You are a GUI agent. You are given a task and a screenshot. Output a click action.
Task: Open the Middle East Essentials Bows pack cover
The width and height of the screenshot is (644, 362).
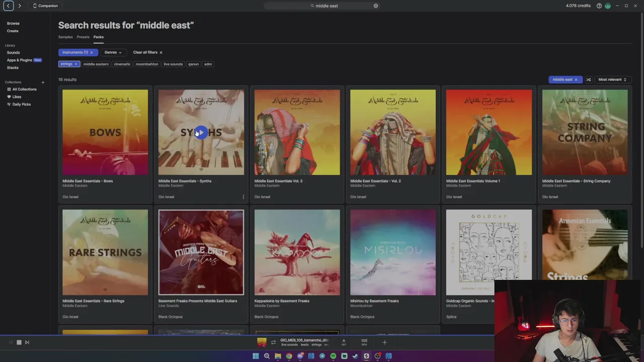(x=105, y=132)
